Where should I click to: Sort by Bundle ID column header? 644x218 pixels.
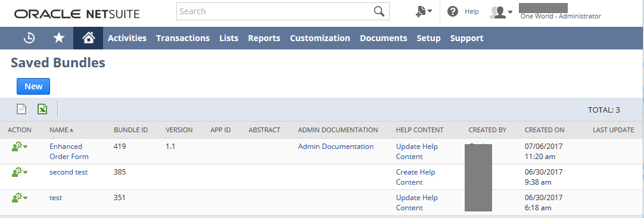point(130,130)
